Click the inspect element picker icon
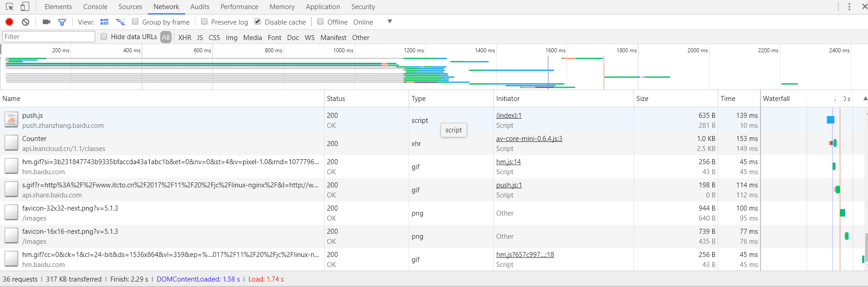The image size is (868, 287). (10, 7)
